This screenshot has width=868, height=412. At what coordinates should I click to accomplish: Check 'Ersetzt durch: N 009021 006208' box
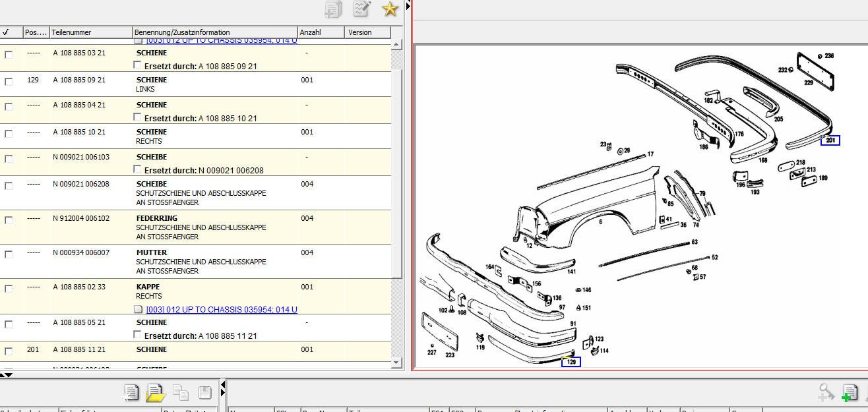137,169
